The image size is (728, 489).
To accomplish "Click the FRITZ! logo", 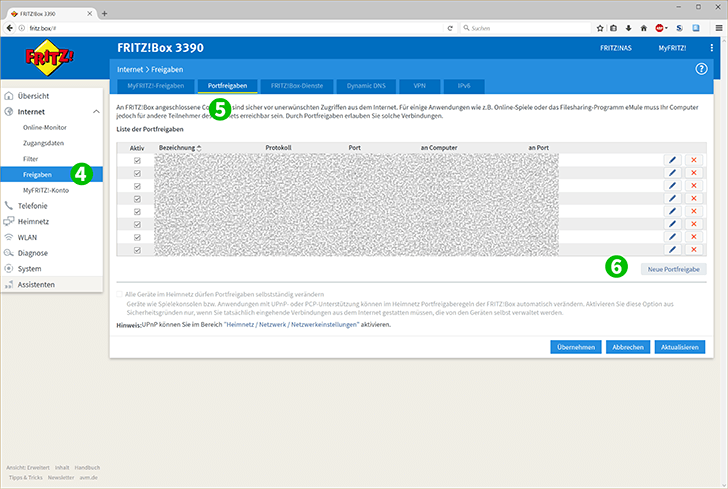I will pos(49,58).
